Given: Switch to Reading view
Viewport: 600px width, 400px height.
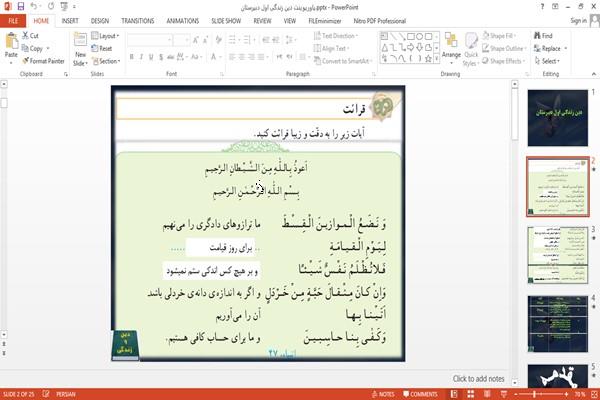Looking at the screenshot, I should pyautogui.click(x=487, y=394).
